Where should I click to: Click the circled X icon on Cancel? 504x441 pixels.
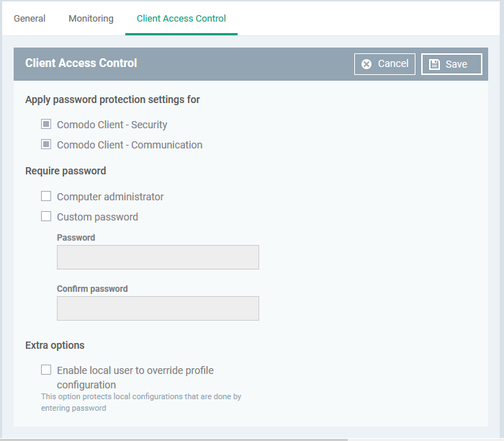tap(366, 64)
